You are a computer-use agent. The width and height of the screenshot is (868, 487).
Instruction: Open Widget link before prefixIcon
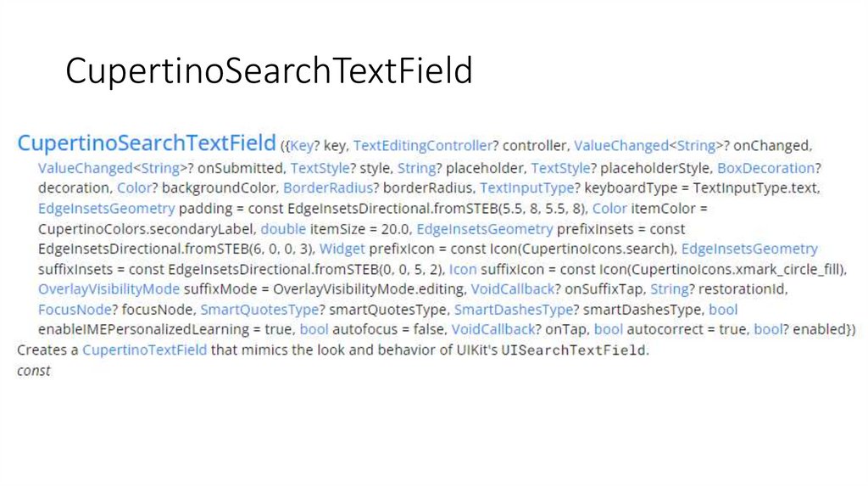click(x=342, y=249)
